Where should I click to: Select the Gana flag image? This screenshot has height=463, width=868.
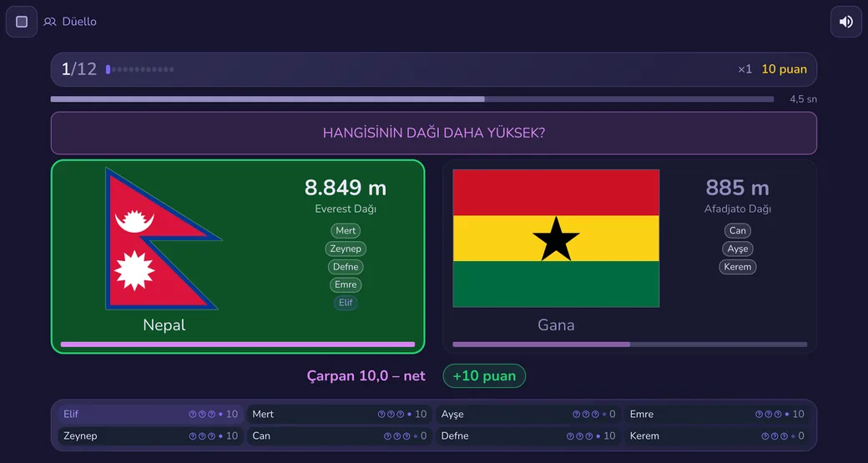click(556, 239)
